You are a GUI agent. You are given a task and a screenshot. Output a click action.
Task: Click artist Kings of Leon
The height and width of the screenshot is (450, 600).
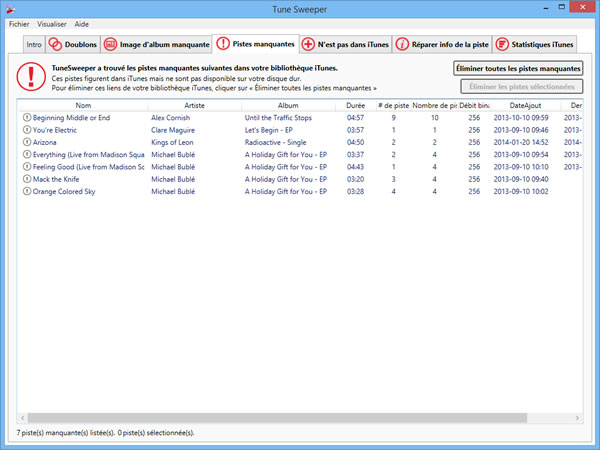[172, 142]
